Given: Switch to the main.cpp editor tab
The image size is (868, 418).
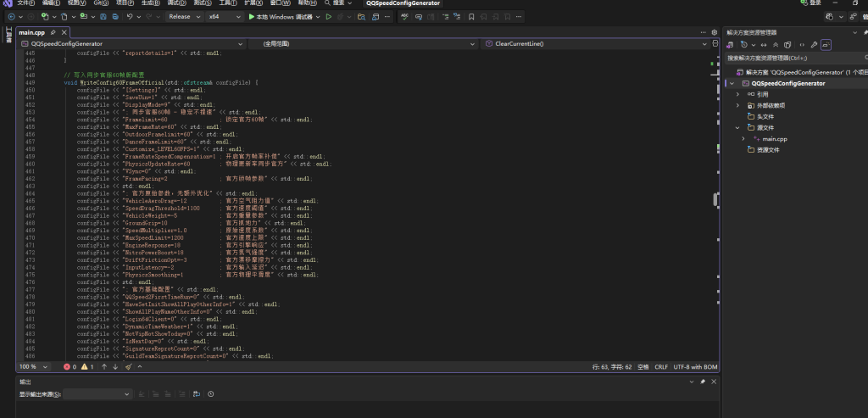Looking at the screenshot, I should pos(32,32).
